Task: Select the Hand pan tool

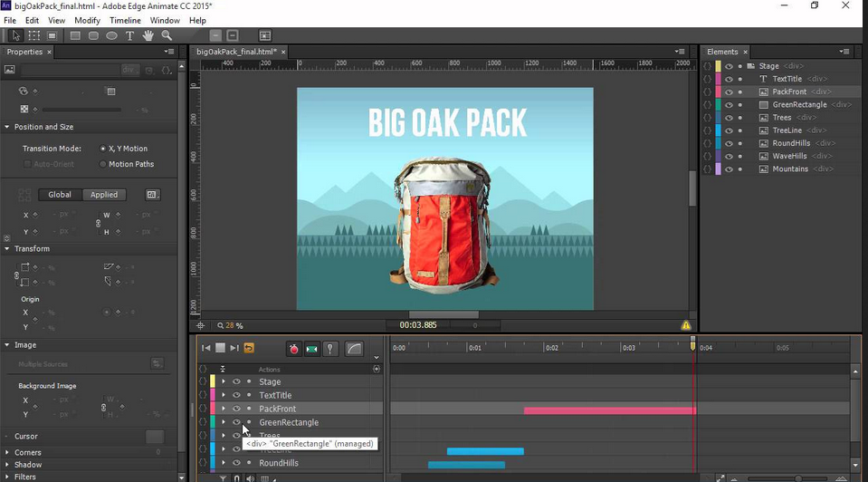Action: (148, 35)
